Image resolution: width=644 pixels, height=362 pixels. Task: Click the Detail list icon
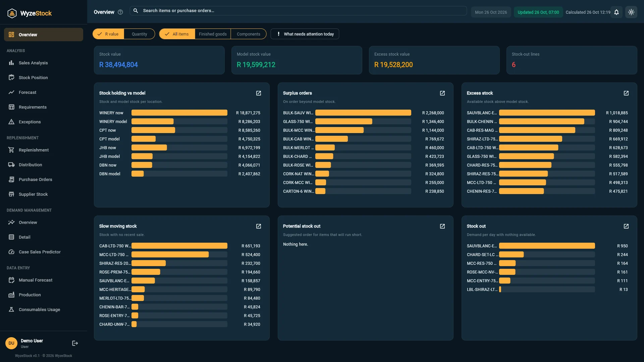tap(11, 237)
